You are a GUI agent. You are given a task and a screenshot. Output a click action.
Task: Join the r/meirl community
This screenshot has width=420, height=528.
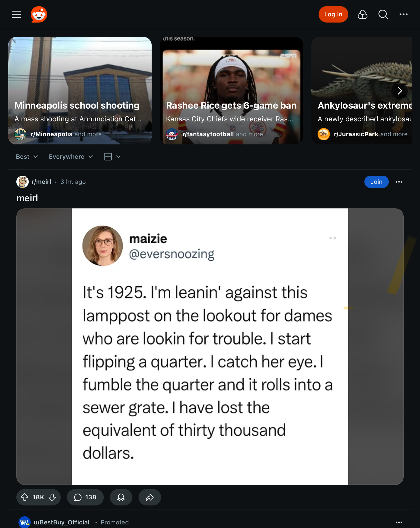[x=376, y=182]
